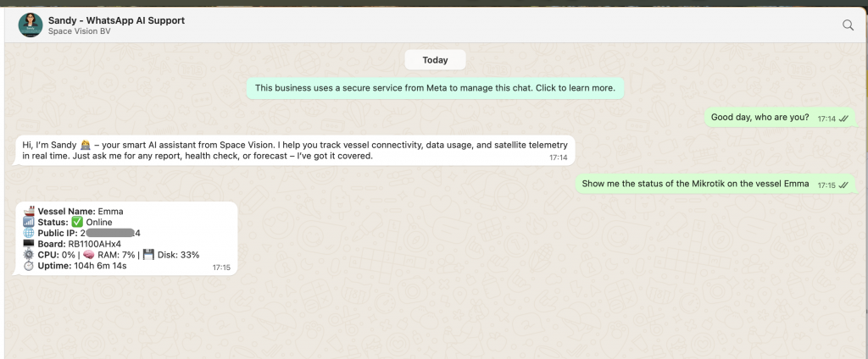Click the stopwatch emoji beside Uptime
The image size is (868, 359).
29,266
